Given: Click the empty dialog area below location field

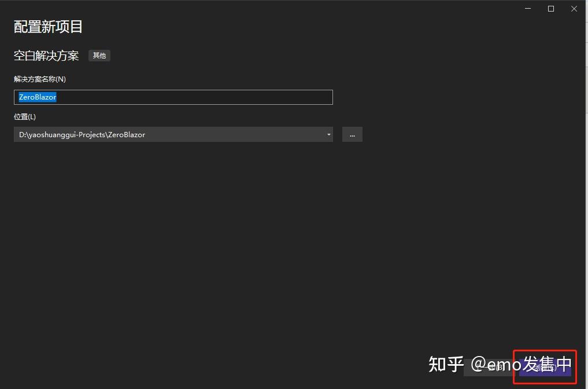Looking at the screenshot, I should tap(262, 244).
